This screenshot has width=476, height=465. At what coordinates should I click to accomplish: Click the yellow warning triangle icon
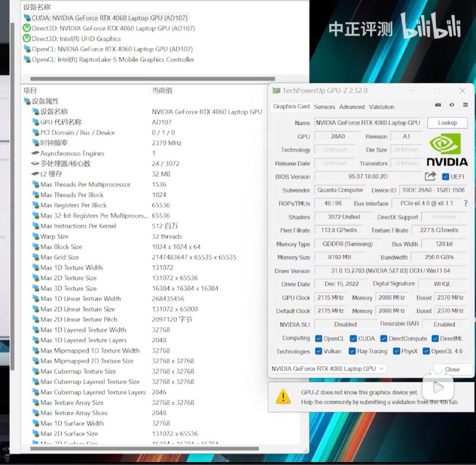283,397
